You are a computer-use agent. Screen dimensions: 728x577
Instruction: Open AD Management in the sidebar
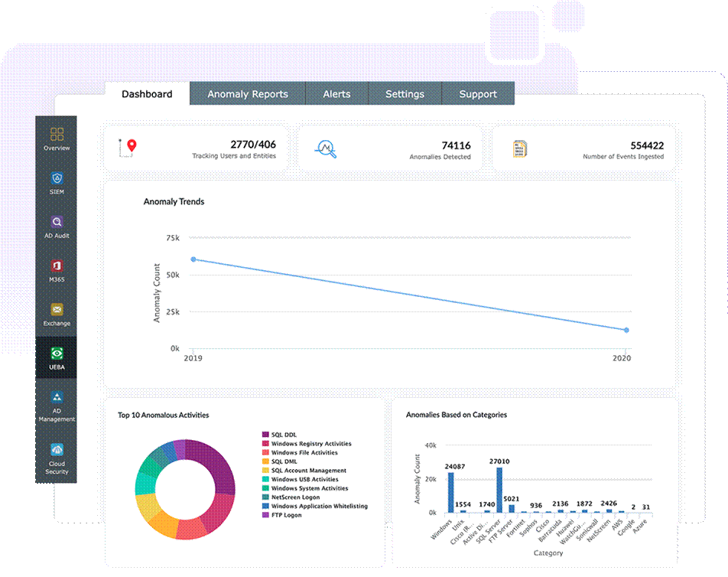click(x=57, y=399)
